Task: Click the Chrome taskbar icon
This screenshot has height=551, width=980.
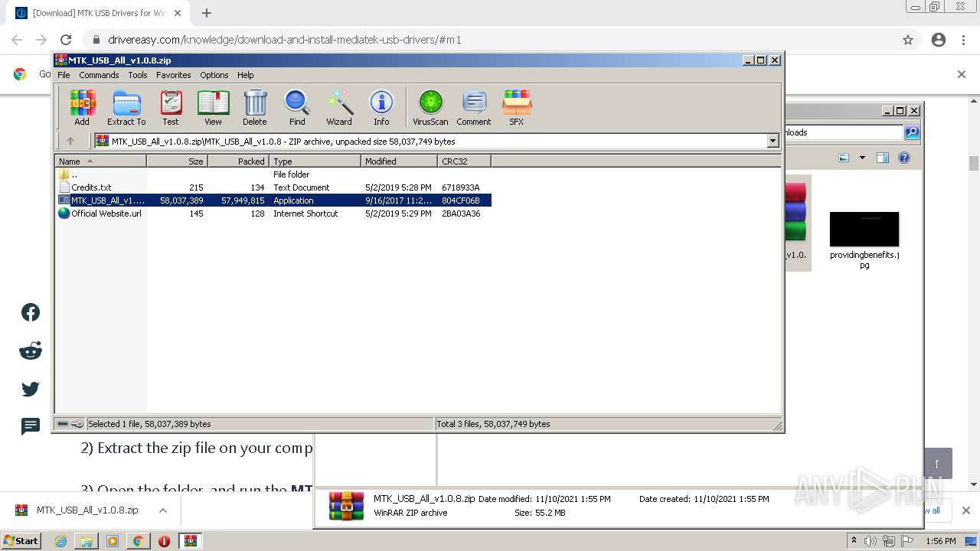Action: [138, 541]
